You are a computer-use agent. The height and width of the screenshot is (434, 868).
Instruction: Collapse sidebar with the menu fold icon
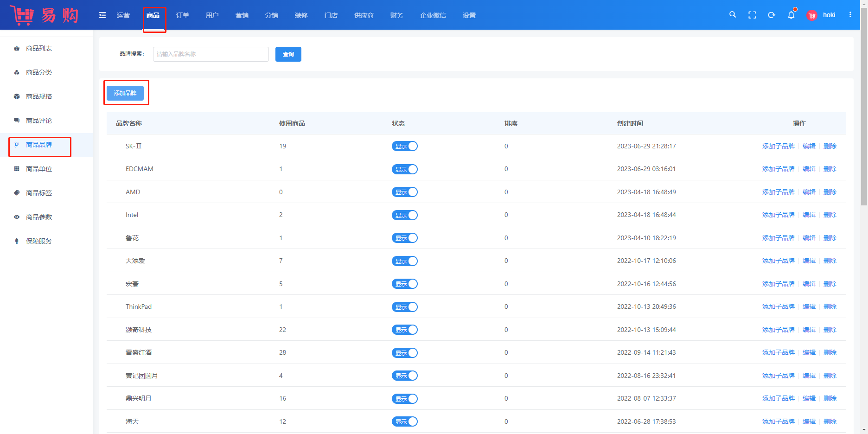click(x=102, y=15)
